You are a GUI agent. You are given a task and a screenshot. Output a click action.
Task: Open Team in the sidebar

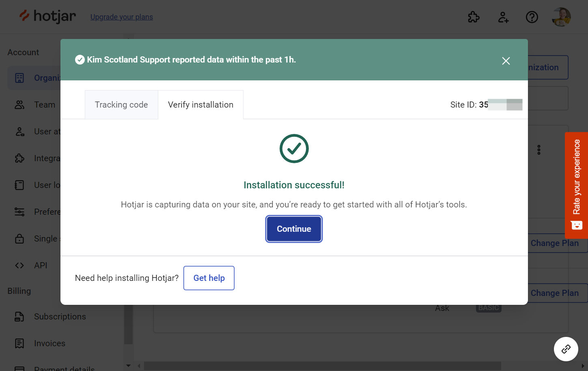(45, 105)
